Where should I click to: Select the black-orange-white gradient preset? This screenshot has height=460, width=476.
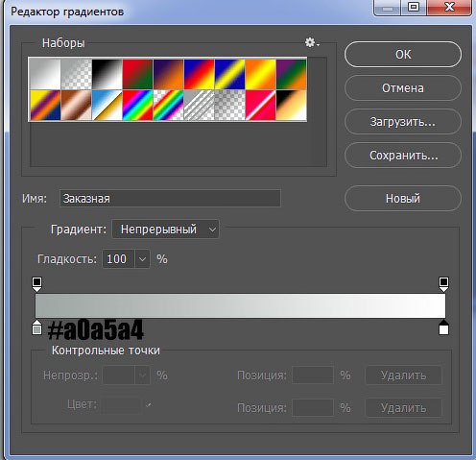click(x=292, y=105)
